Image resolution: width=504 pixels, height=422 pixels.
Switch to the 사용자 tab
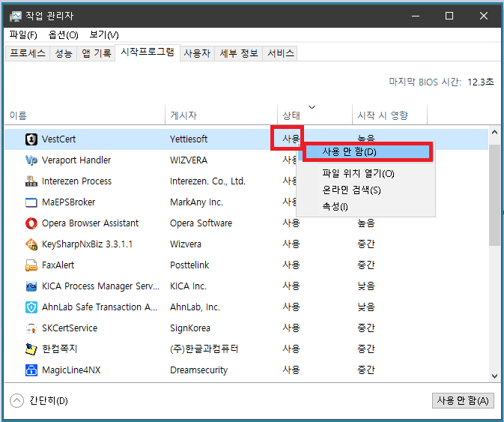click(x=197, y=53)
